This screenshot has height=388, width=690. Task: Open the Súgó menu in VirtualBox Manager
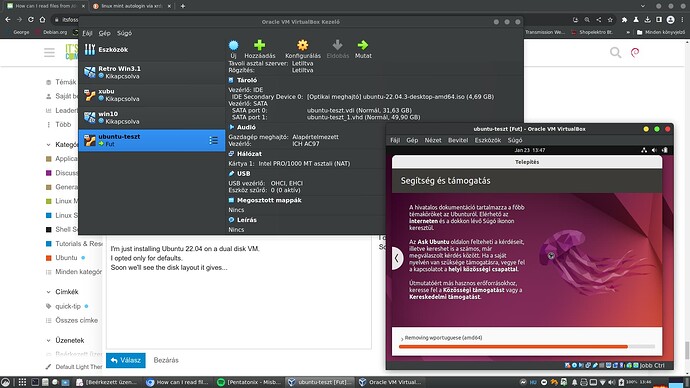pyautogui.click(x=124, y=33)
